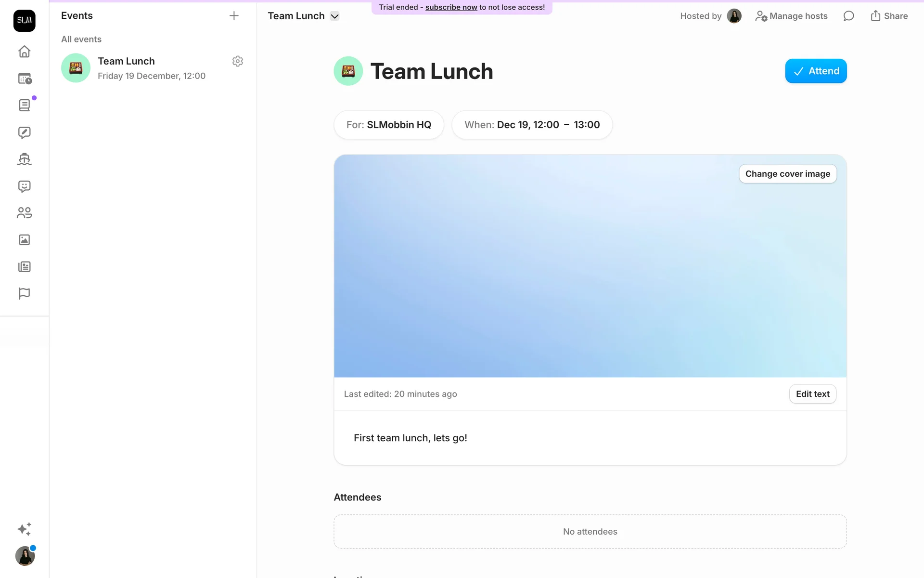Viewport: 924px width, 578px height.
Task: Open the smiley chat bubble icon
Action: [x=24, y=186]
